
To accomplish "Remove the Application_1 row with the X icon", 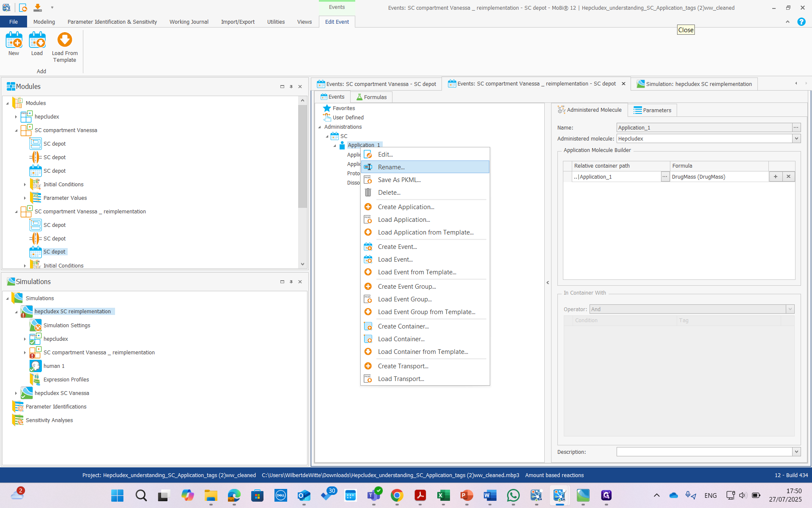I will coord(788,177).
